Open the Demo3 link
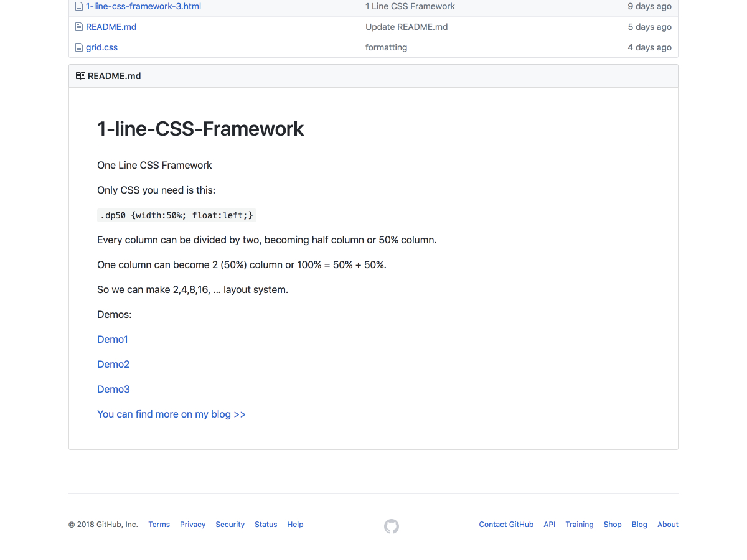747x560 pixels. point(113,389)
